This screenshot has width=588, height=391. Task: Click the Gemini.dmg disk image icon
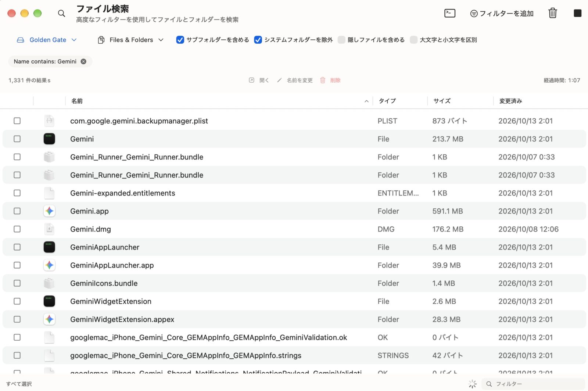point(49,229)
